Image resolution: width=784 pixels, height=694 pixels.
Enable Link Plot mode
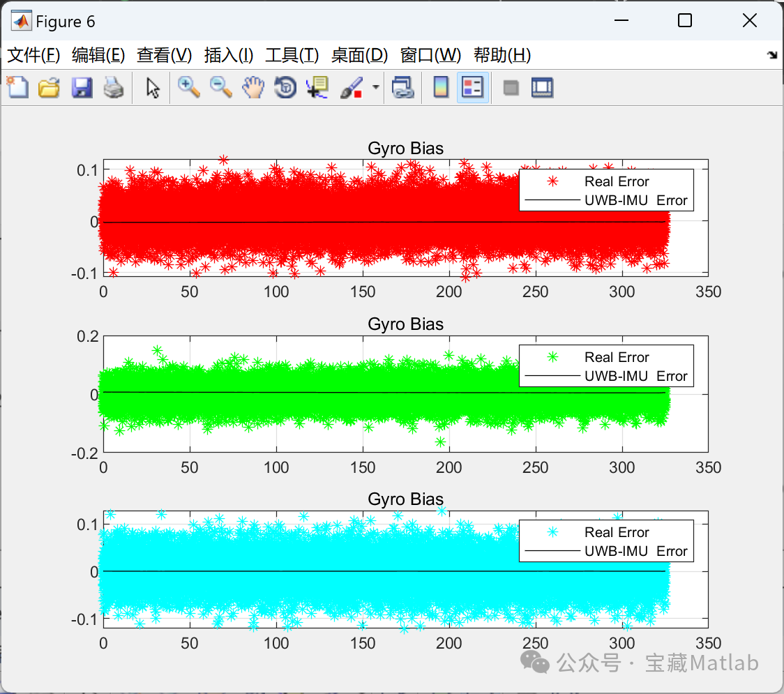coord(403,87)
